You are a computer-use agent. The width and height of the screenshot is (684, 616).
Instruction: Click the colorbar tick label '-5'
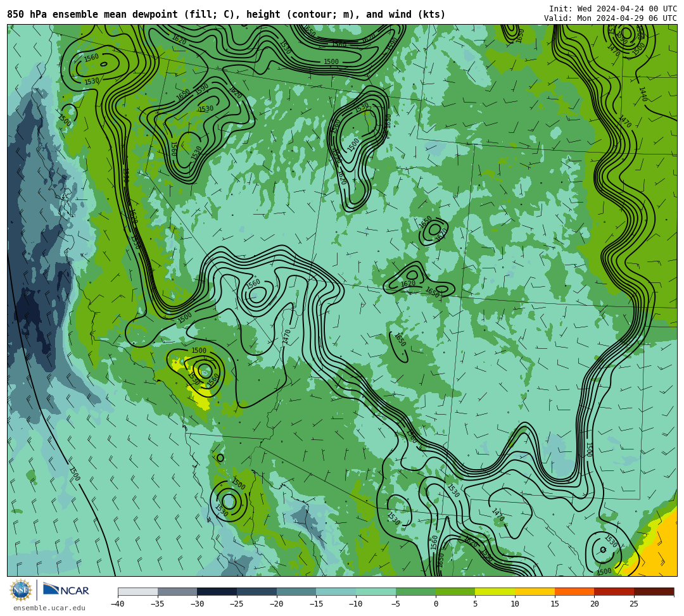pos(395,604)
